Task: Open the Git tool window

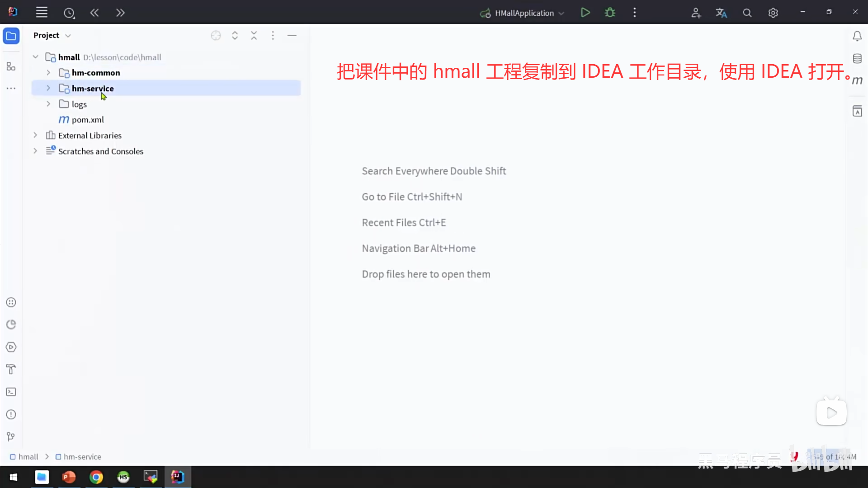Action: click(x=11, y=436)
